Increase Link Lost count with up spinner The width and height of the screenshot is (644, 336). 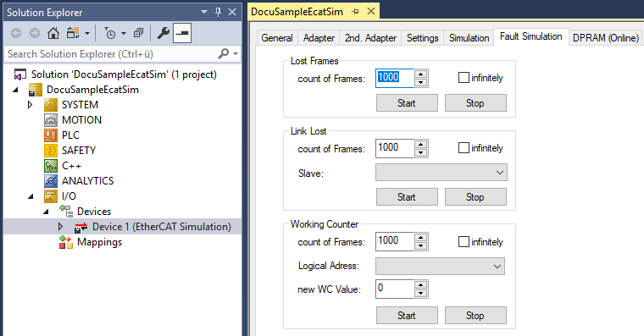(x=420, y=144)
